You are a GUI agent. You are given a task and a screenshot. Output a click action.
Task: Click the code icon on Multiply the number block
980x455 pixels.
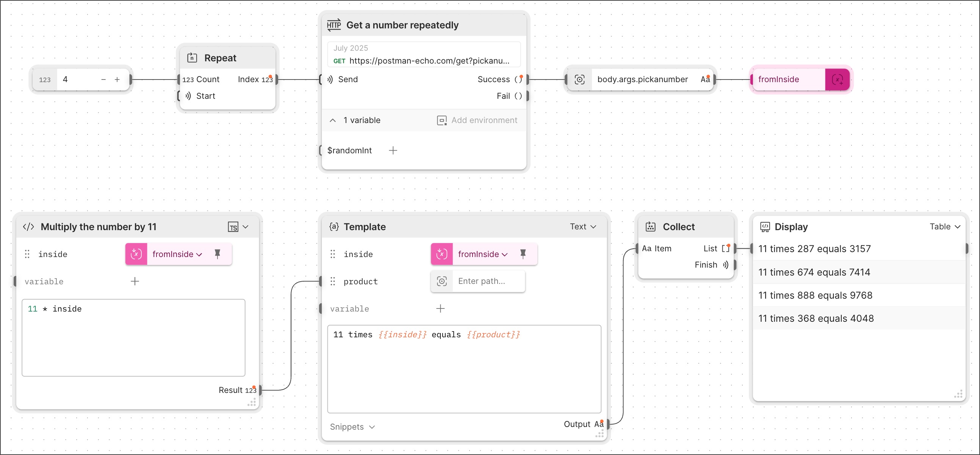(28, 227)
